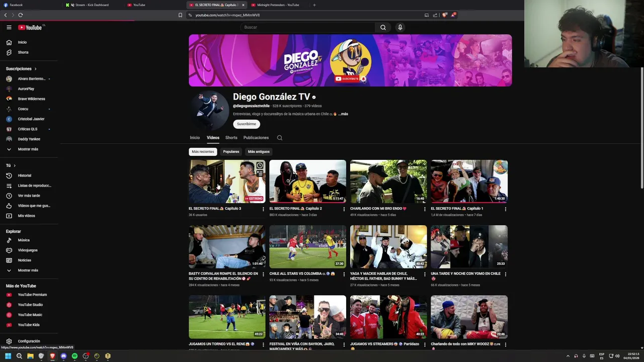Screen dimensions: 644x362
Task: Add Capítulo 3 video to watch later
Action: coord(260,165)
